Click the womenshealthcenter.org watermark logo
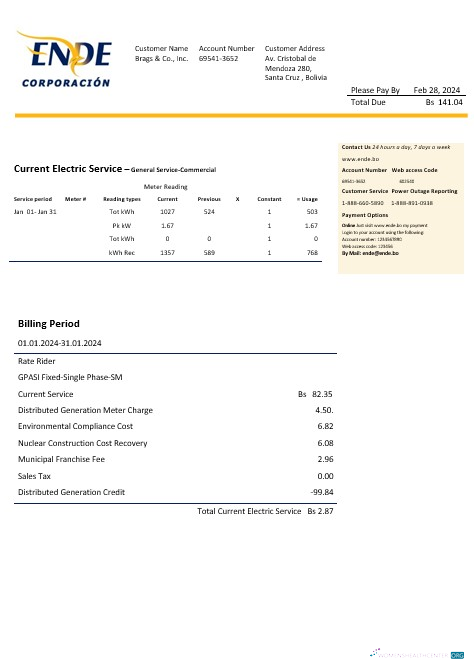474x669 pixels. (417, 654)
